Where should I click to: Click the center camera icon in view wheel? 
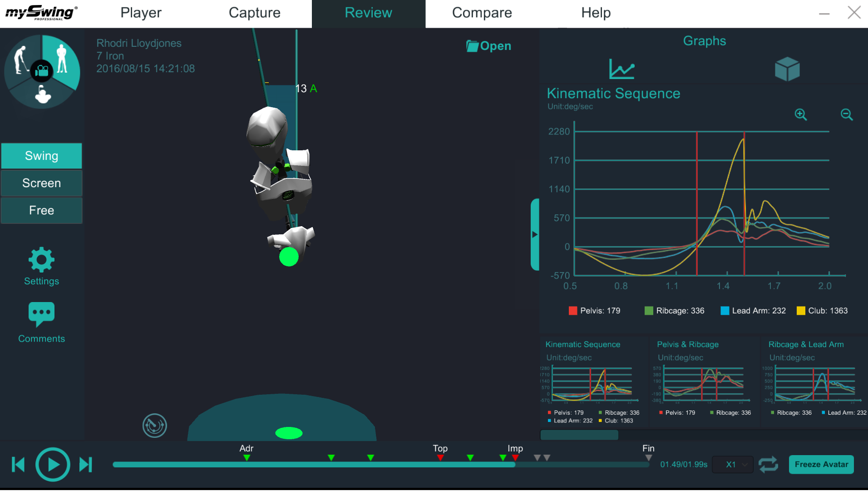(x=42, y=71)
